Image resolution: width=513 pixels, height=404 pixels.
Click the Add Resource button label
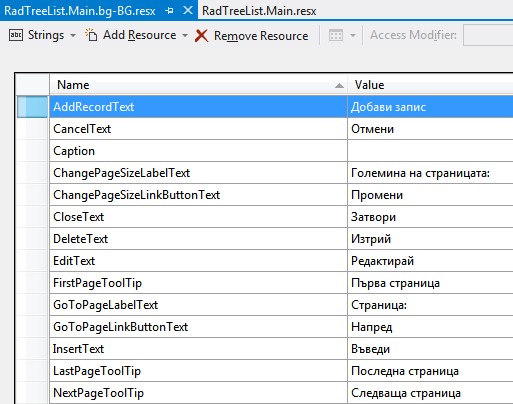(139, 35)
